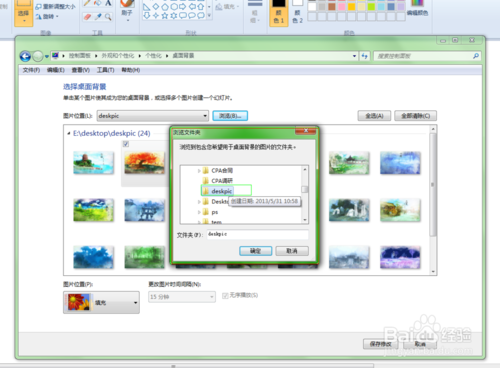This screenshot has height=368, width=500.
Task: Collapse the E:\desktop\deskpic (24) group
Action: [x=69, y=134]
